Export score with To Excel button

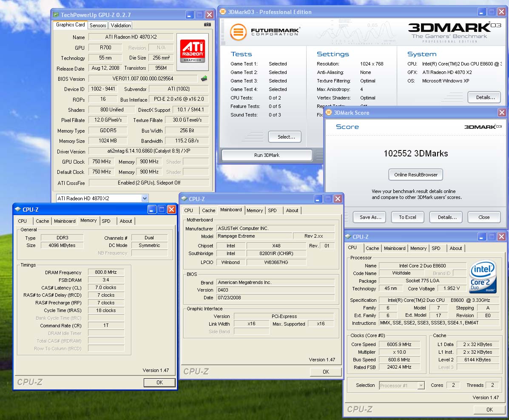pyautogui.click(x=407, y=217)
